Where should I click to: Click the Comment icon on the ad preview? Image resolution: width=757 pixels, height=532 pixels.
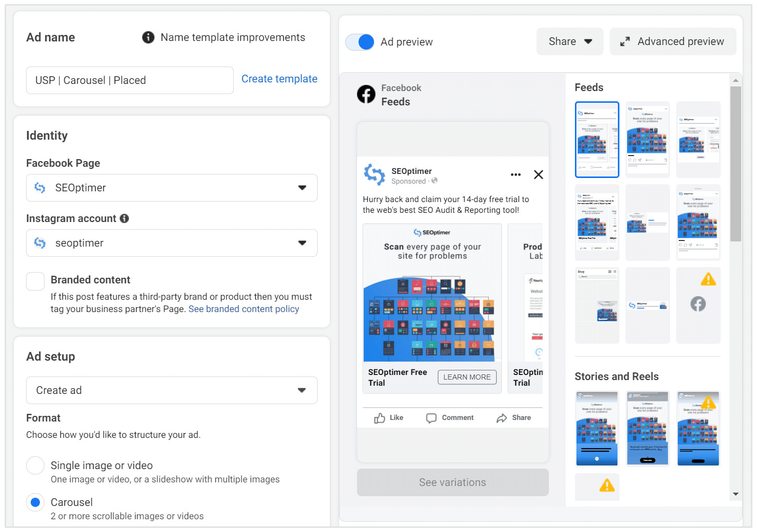(x=432, y=418)
